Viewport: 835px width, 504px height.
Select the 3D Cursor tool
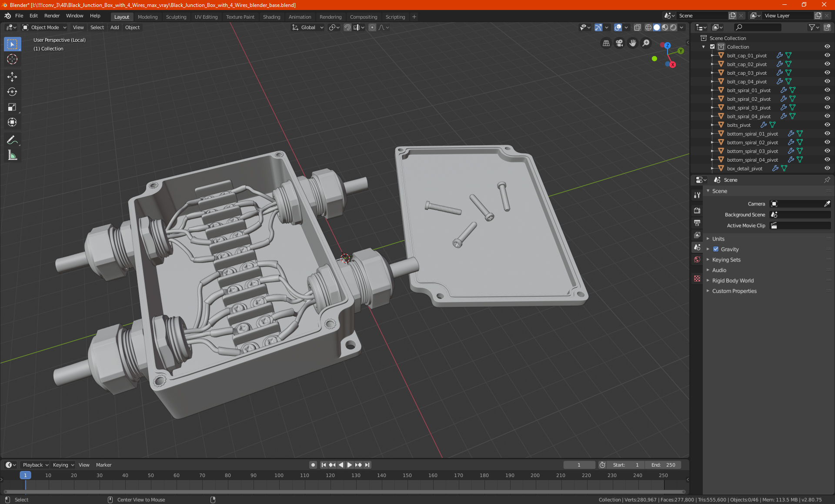pyautogui.click(x=12, y=60)
